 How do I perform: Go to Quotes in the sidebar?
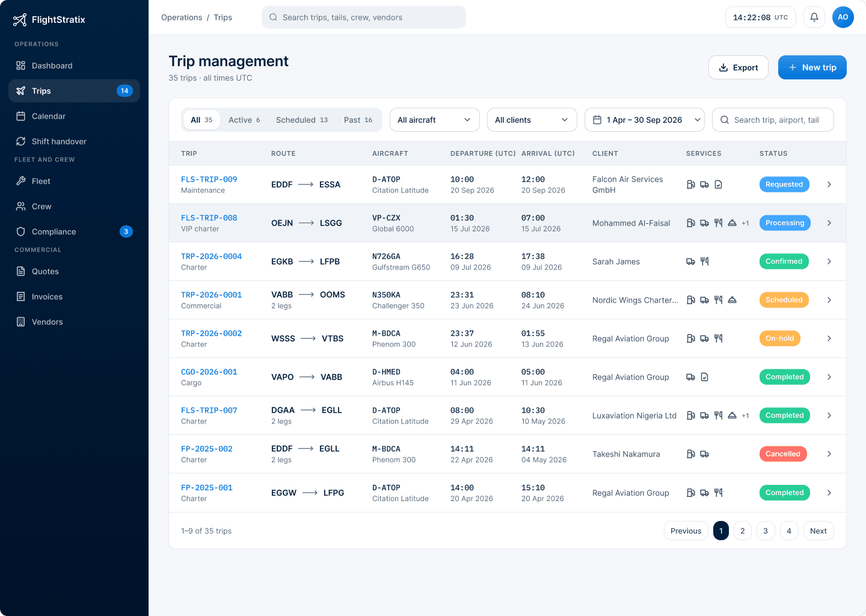74,271
